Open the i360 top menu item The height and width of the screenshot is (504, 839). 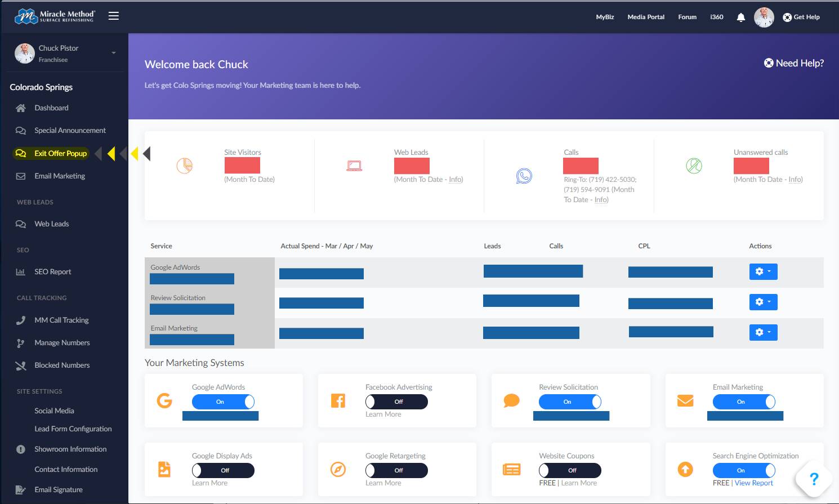716,17
